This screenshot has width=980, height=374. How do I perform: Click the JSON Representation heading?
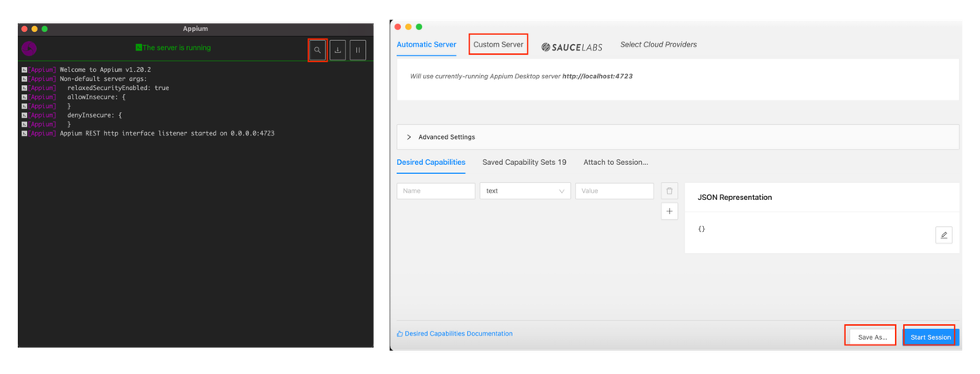[735, 198]
